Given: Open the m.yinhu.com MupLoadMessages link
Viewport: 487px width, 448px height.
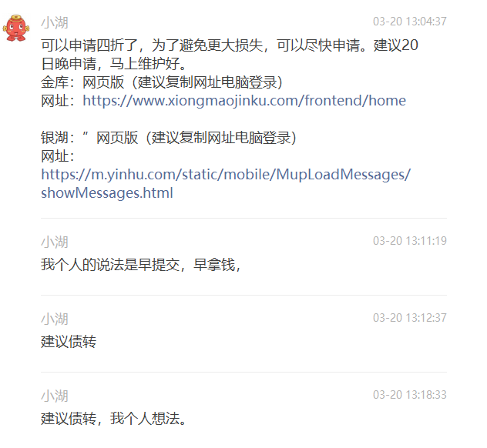Looking at the screenshot, I should [x=226, y=175].
